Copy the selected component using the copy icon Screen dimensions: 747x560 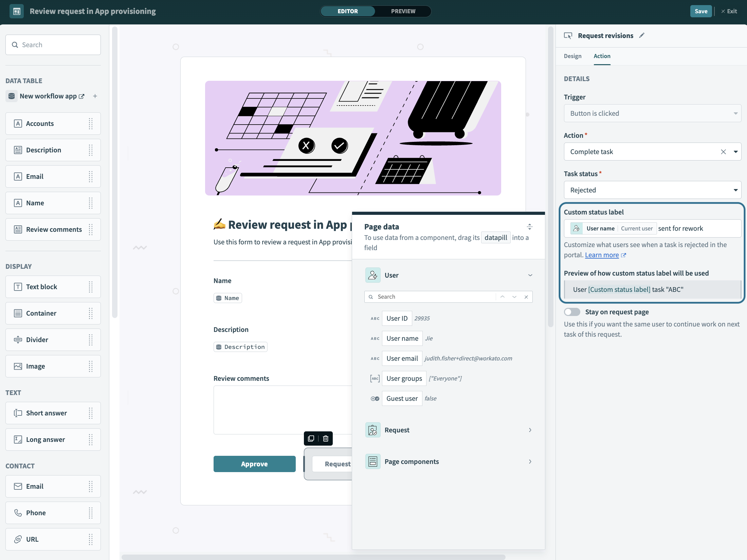[311, 438]
